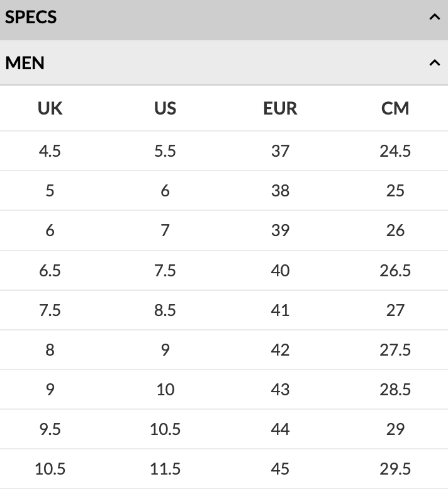Select UK size 10.5 cell

pyautogui.click(x=50, y=469)
